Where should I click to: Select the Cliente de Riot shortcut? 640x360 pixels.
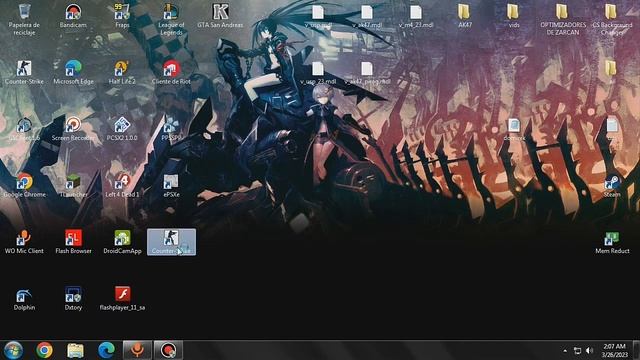171,73
